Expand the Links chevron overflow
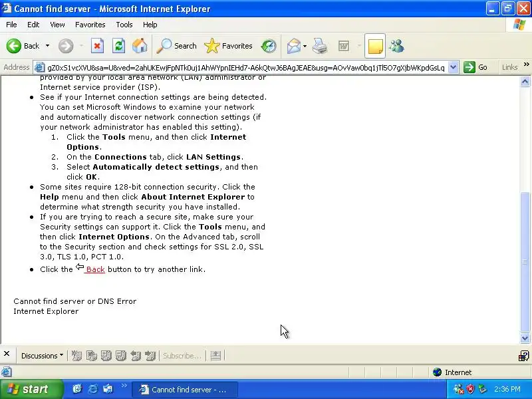Image resolution: width=532 pixels, height=399 pixels. (x=526, y=64)
